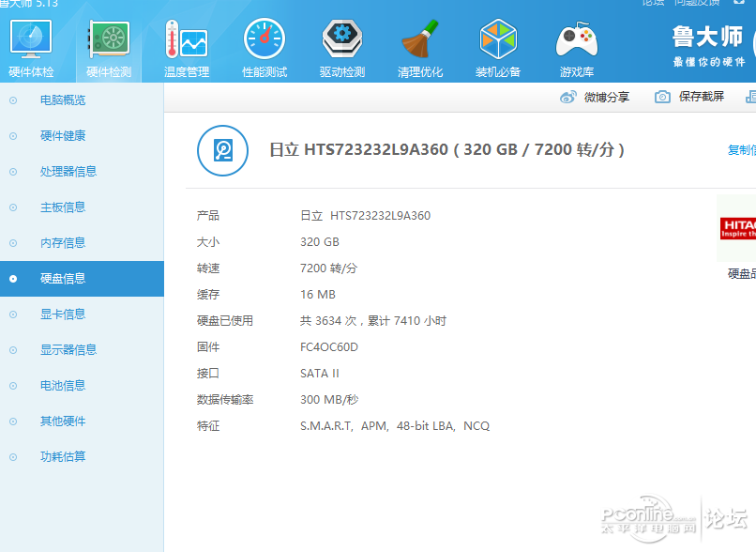The image size is (756, 552).
Task: Click the firmware value FC4OC60D
Action: point(329,347)
